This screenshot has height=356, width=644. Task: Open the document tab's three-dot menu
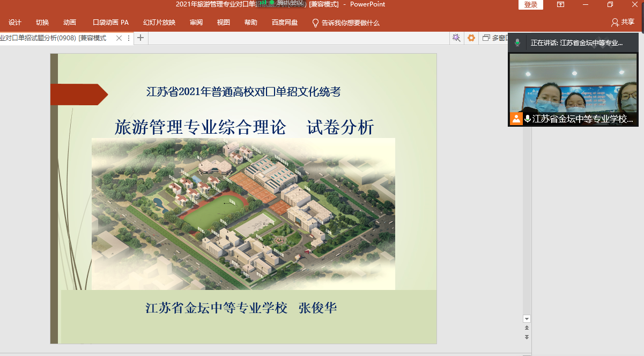128,38
